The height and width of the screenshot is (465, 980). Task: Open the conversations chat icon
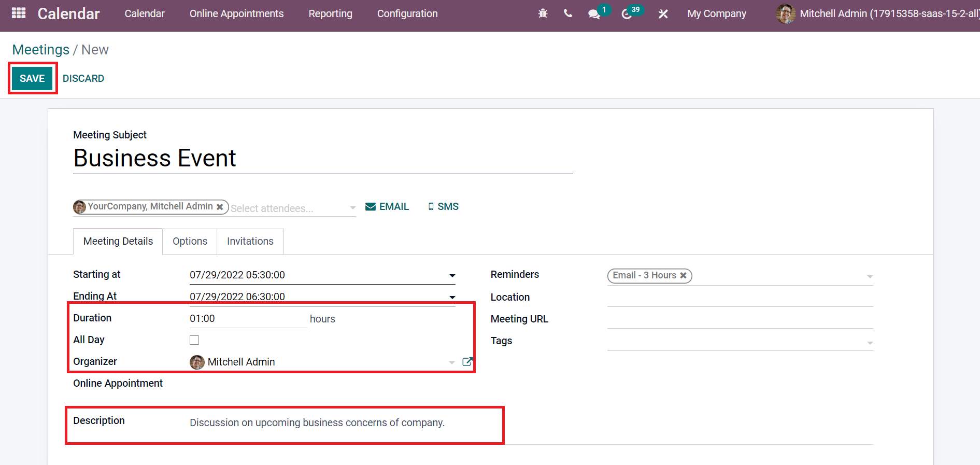[x=594, y=14]
